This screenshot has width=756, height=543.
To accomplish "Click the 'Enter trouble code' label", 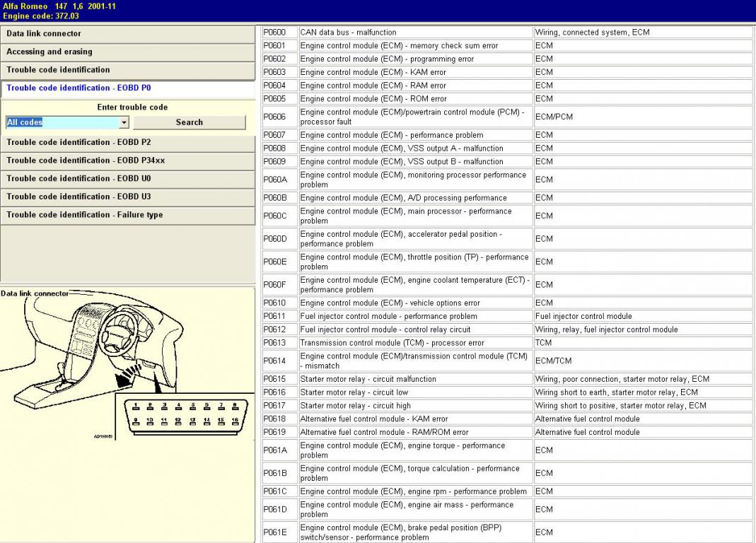I will [132, 107].
